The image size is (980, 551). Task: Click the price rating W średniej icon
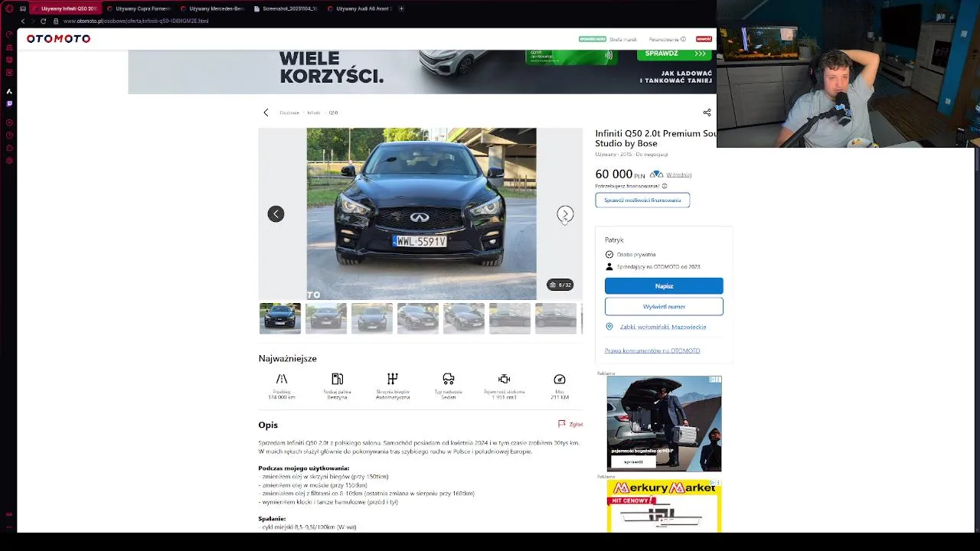(656, 174)
